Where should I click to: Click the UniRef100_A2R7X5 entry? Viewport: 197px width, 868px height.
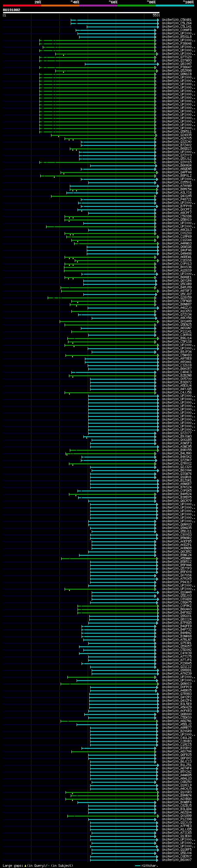(176, 139)
